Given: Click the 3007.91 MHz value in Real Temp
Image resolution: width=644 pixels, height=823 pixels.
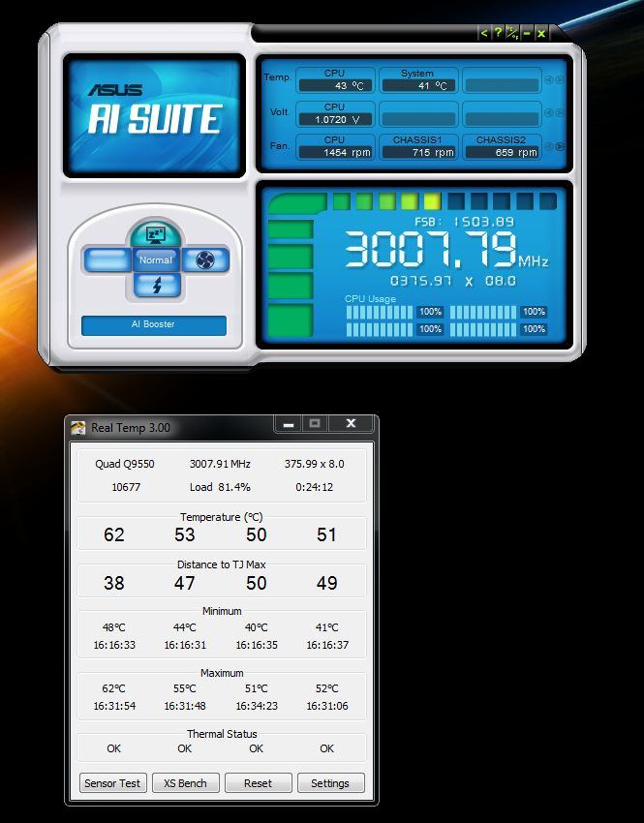Looking at the screenshot, I should (220, 464).
